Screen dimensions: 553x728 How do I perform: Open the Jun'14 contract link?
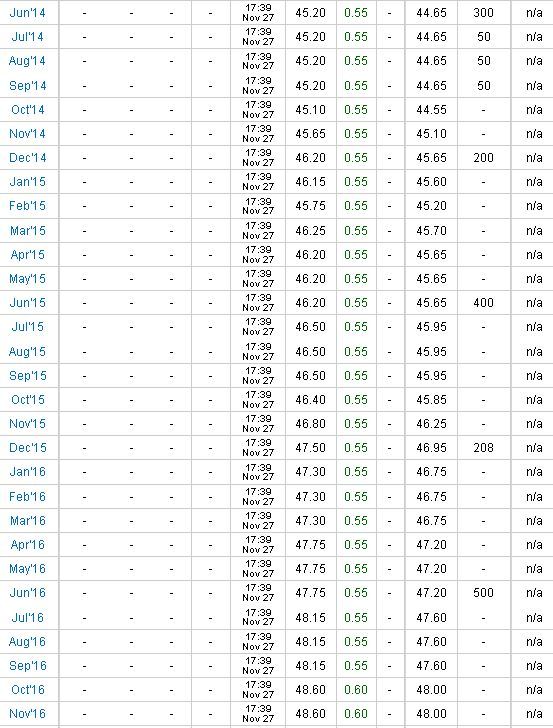[27, 13]
